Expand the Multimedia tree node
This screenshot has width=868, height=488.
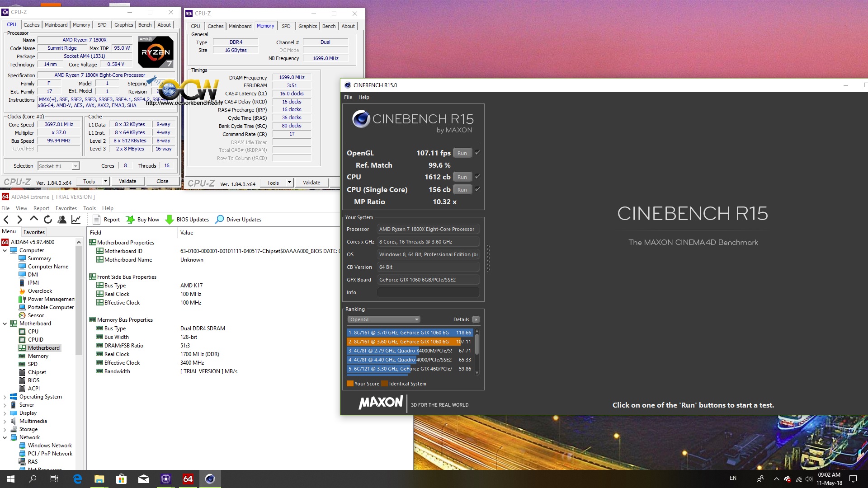pos(5,421)
